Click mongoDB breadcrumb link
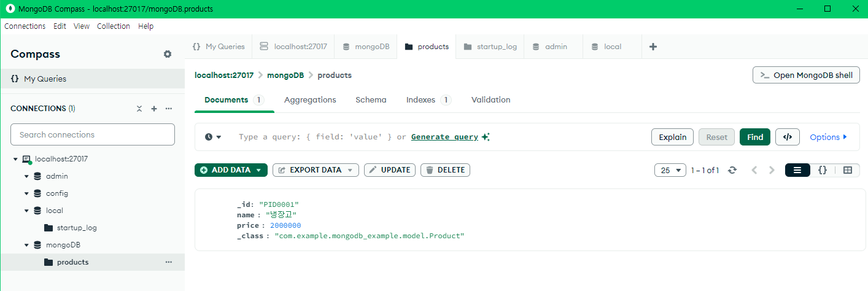This screenshot has height=291, width=868. point(285,75)
